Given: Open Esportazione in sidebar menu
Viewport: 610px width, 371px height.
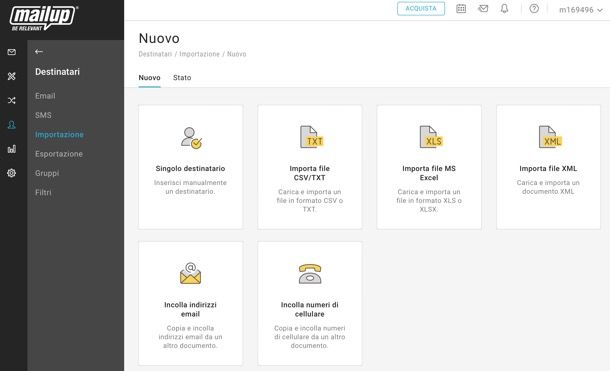Looking at the screenshot, I should (x=59, y=154).
